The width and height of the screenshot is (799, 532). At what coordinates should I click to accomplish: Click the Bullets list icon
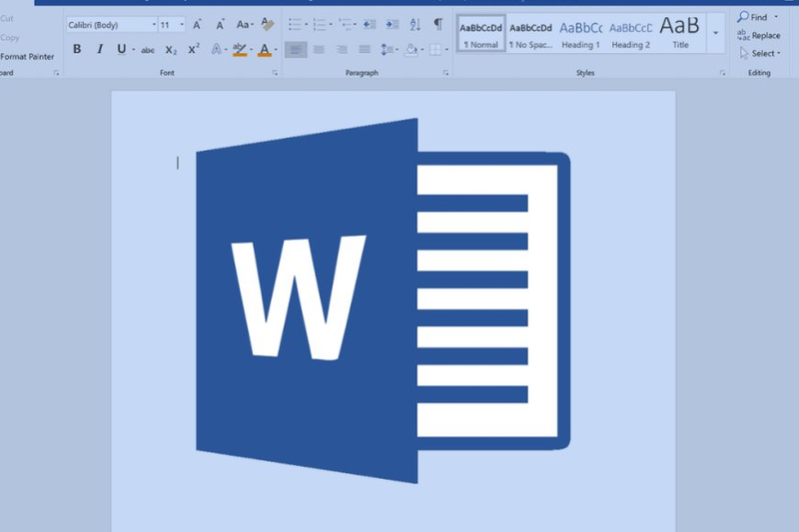pos(295,24)
